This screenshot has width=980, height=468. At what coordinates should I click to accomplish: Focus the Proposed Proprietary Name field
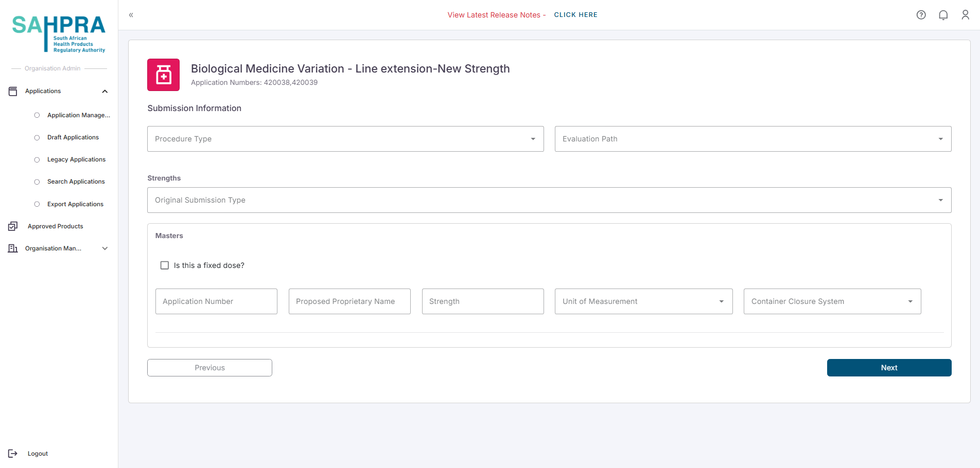(x=349, y=301)
